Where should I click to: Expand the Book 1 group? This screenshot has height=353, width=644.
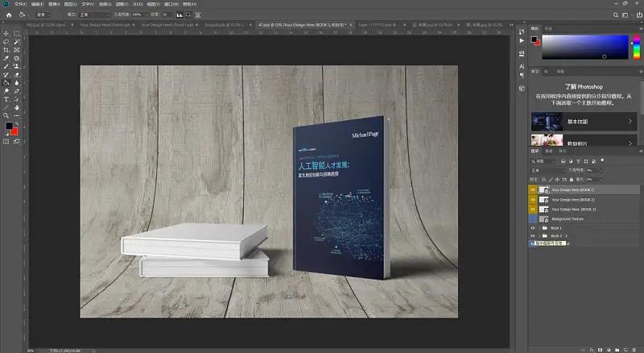point(539,228)
